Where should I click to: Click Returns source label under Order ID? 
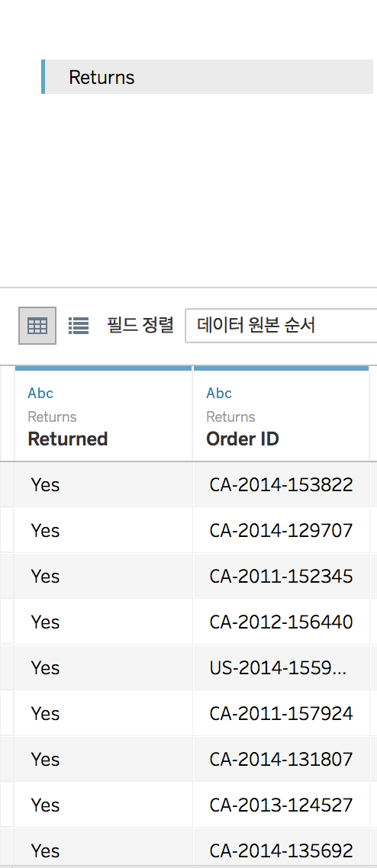coord(230,417)
